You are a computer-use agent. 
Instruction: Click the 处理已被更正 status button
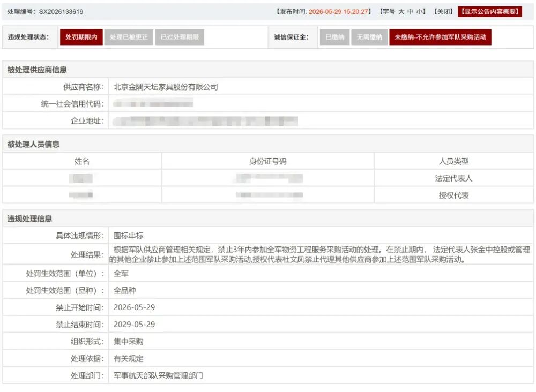pos(129,37)
